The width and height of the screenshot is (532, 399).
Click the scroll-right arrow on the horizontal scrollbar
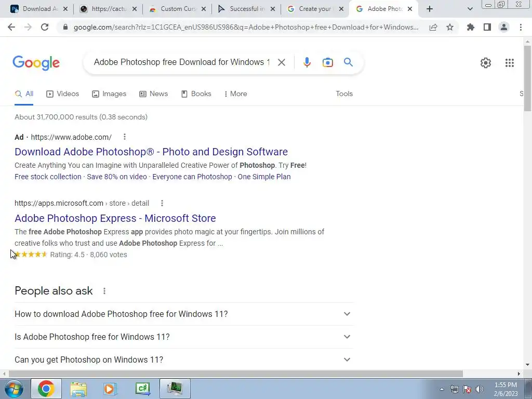[519, 374]
